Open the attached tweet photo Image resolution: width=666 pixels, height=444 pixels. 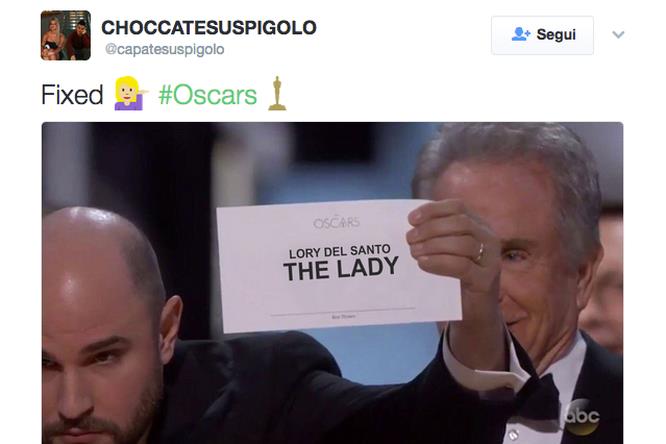332,283
